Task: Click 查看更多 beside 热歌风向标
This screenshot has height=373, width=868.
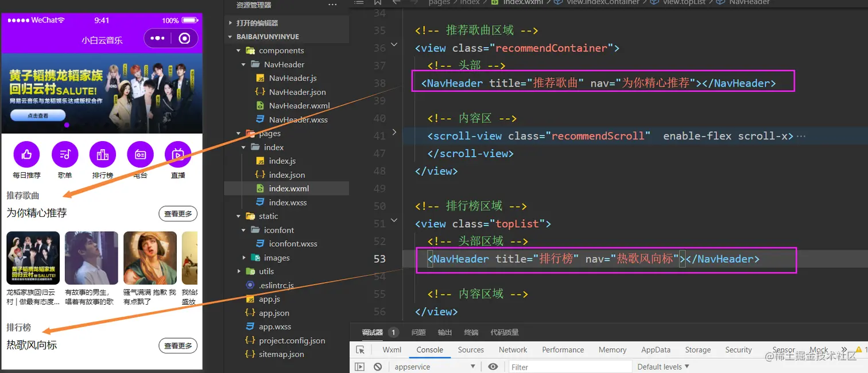Action: (178, 345)
